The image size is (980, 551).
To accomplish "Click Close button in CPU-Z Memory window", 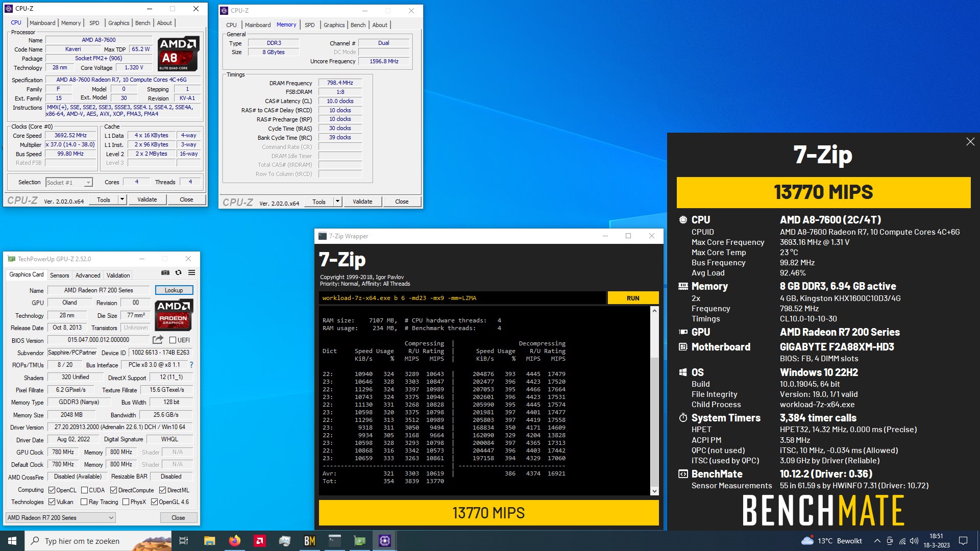I will pyautogui.click(x=402, y=202).
